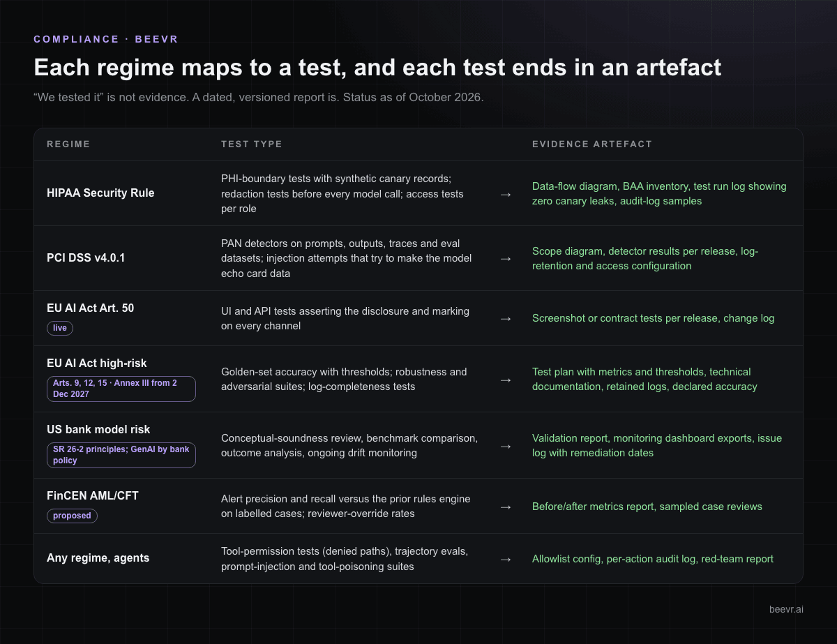The image size is (837, 644).
Task: Click the arrow in the US bank model risk row
Action: [x=506, y=445]
